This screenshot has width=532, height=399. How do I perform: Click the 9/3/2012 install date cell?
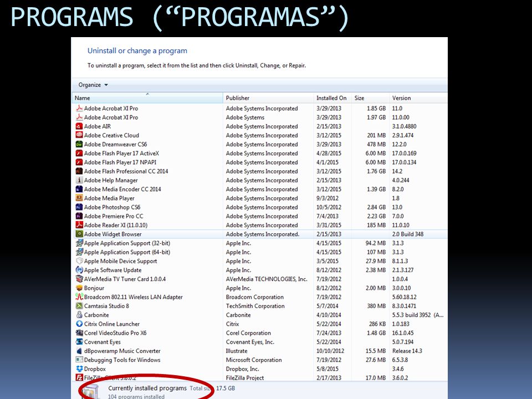(328, 198)
